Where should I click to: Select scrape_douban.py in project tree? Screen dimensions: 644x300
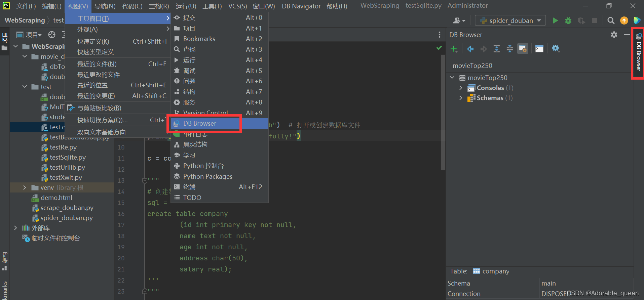pos(67,208)
